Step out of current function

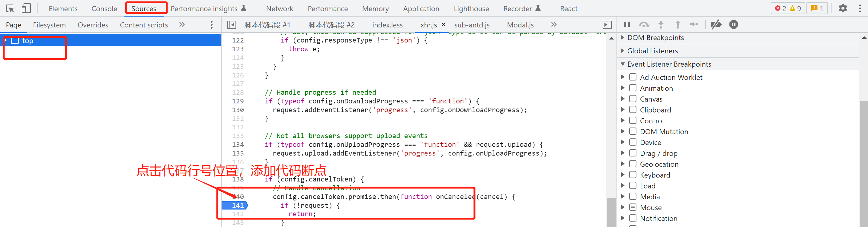pyautogui.click(x=677, y=24)
